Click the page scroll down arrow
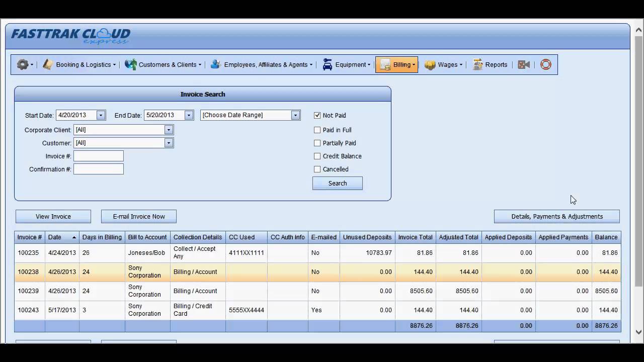 tap(639, 332)
